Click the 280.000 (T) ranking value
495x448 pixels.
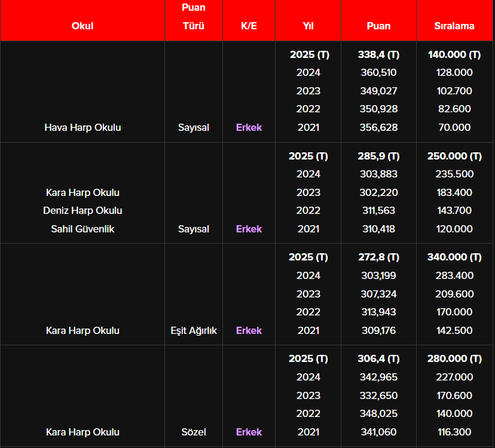pyautogui.click(x=454, y=359)
